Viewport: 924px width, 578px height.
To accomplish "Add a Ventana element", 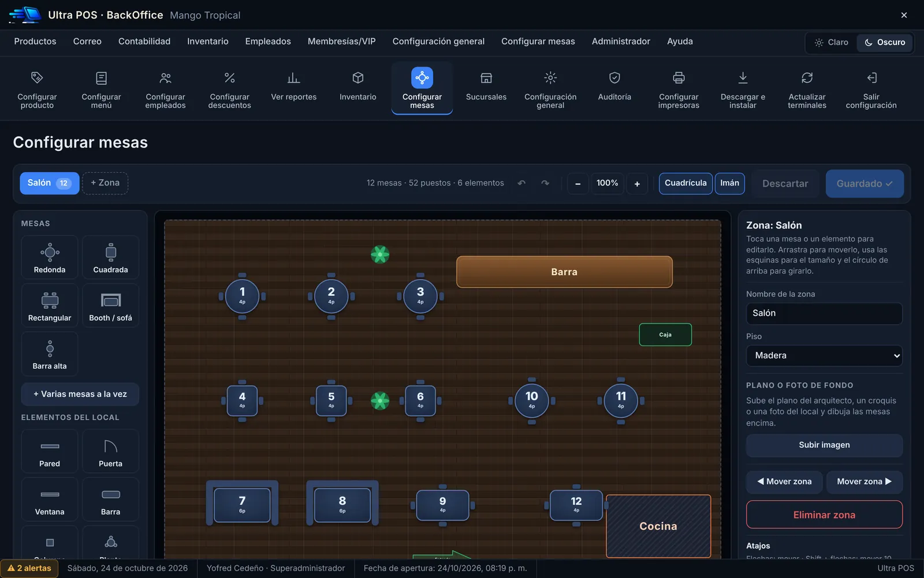I will 50,499.
